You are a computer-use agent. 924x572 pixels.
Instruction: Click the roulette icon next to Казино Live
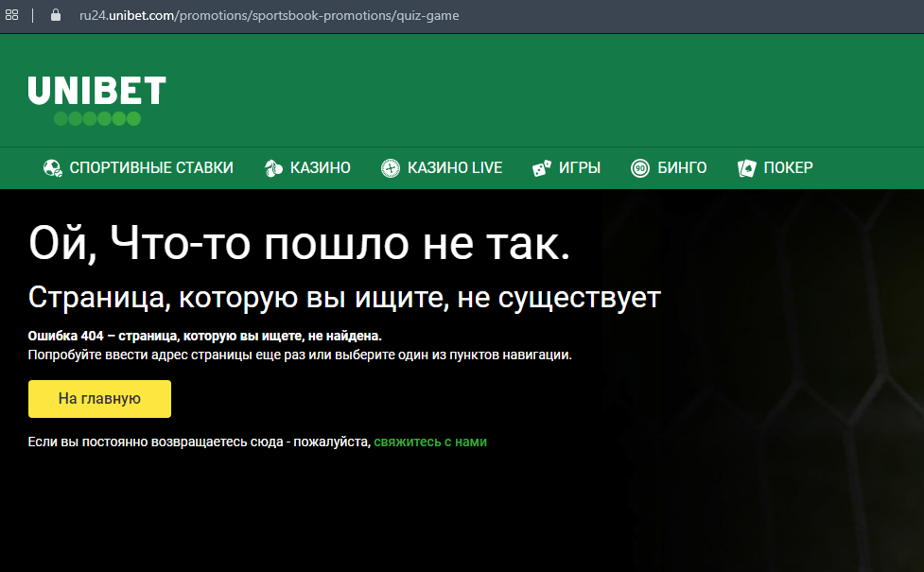point(390,168)
